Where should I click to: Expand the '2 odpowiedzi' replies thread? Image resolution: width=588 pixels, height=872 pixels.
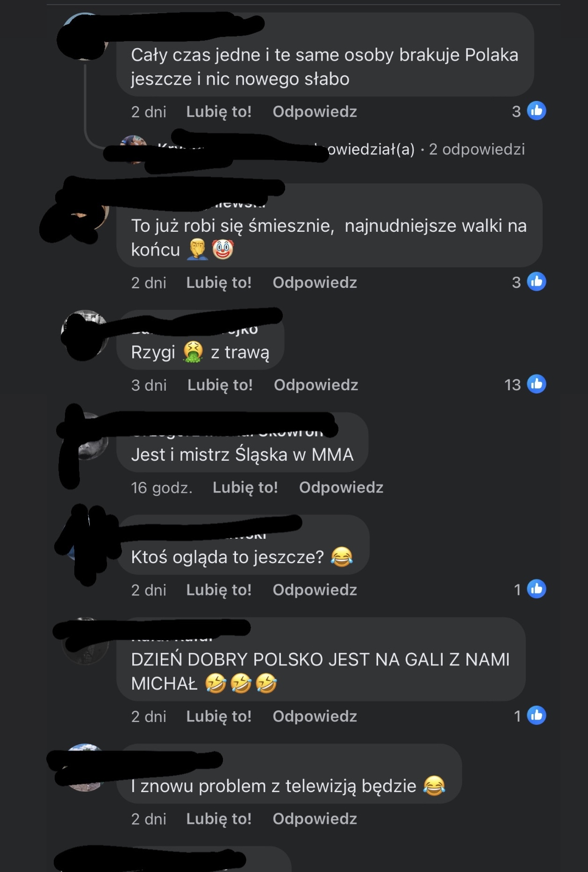[x=477, y=149]
